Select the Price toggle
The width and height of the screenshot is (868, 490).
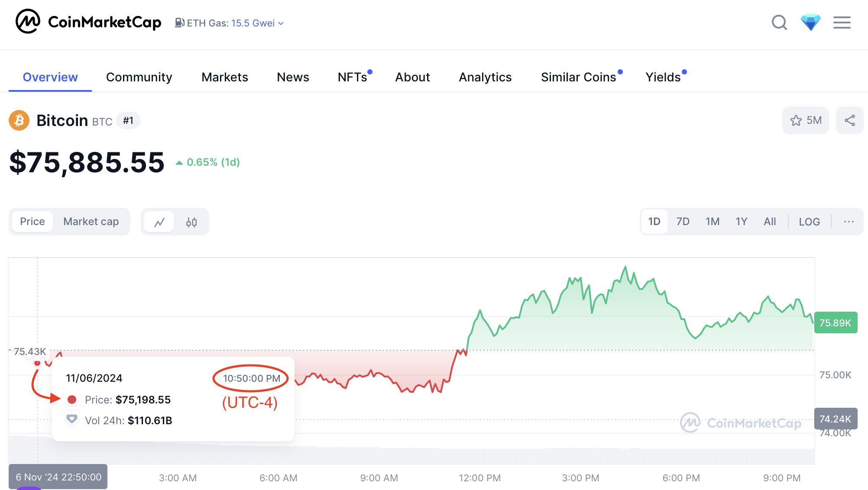(32, 222)
